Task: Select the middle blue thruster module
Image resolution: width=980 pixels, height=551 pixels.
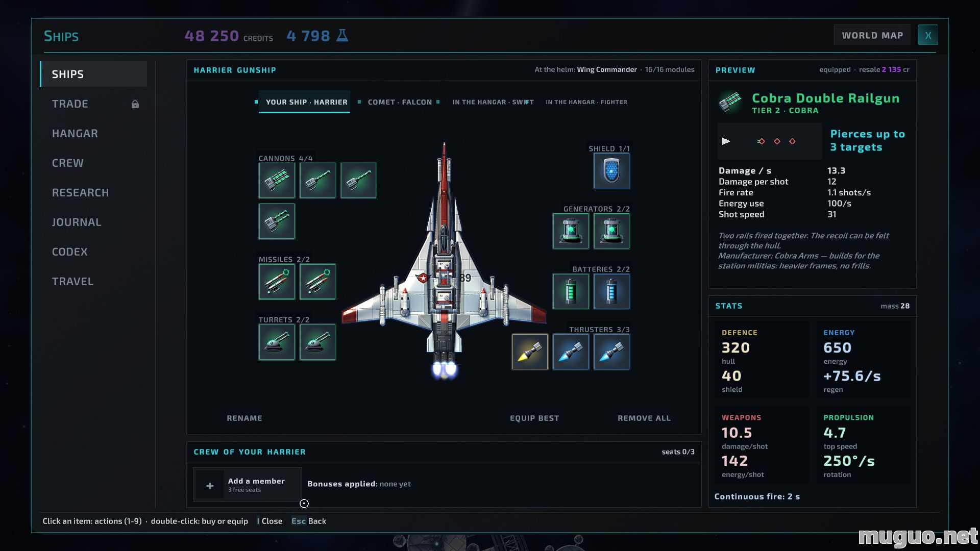Action: click(x=571, y=352)
